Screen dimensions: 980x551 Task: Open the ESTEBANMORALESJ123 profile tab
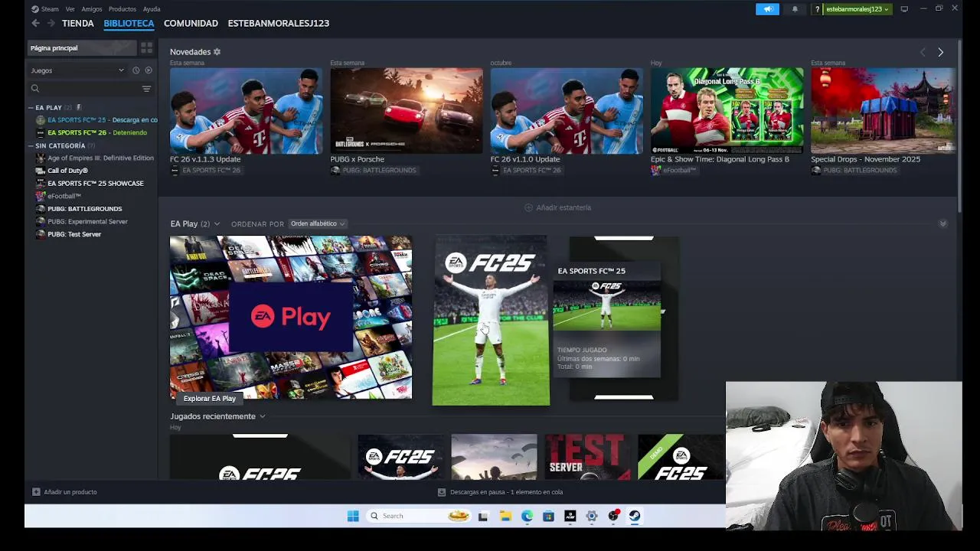279,24
